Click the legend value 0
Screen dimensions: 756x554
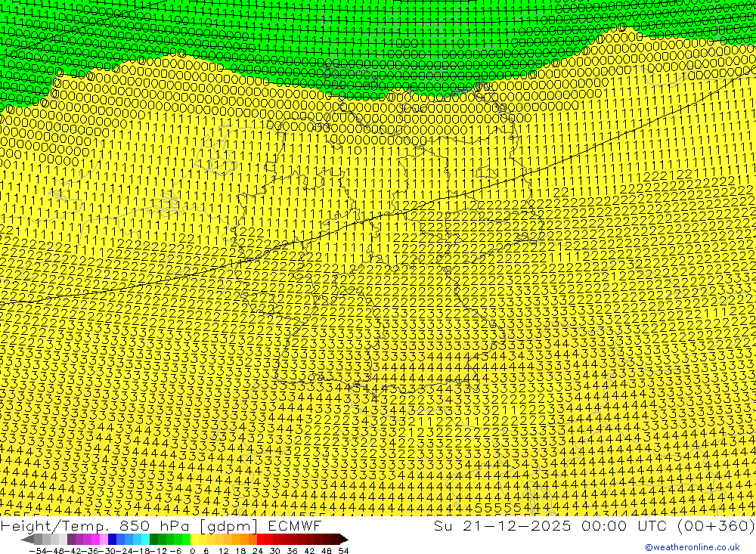click(192, 551)
